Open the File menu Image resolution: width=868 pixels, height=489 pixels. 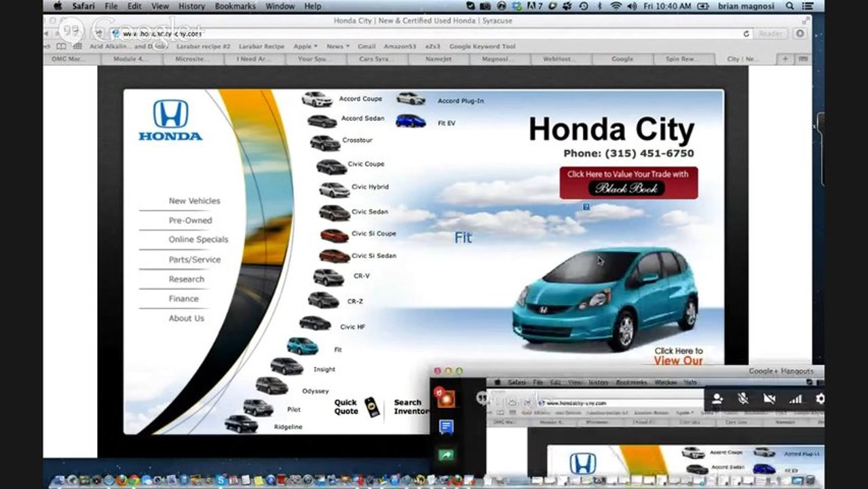click(111, 6)
